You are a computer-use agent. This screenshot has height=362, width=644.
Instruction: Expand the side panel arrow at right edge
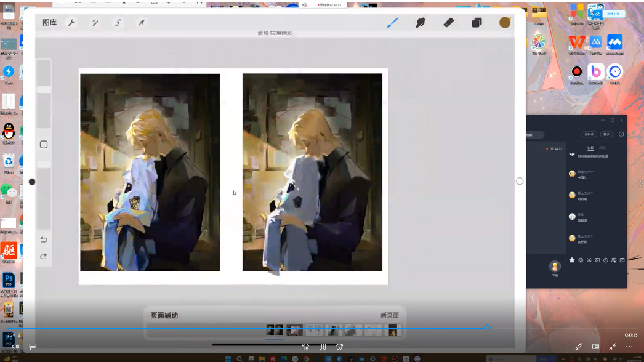[640, 183]
